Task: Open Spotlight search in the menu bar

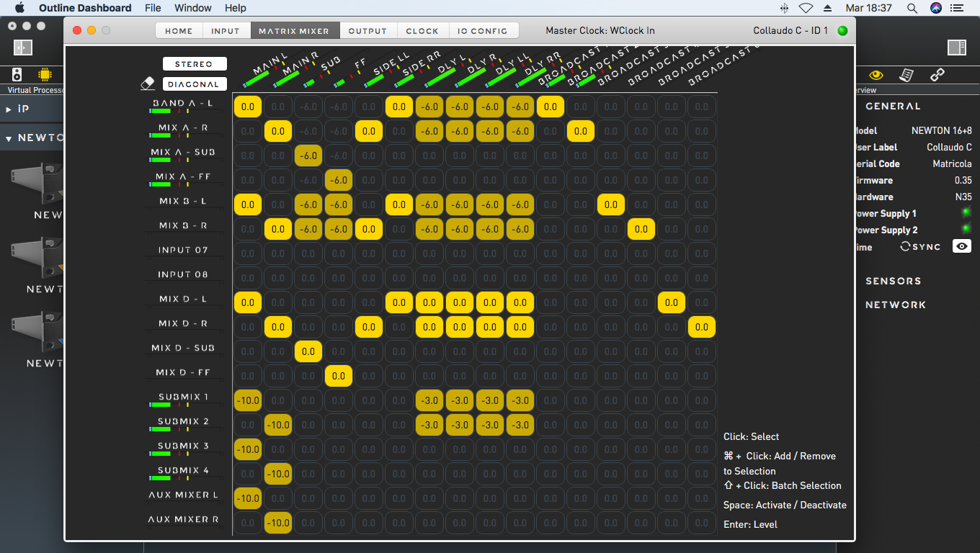Action: point(912,8)
